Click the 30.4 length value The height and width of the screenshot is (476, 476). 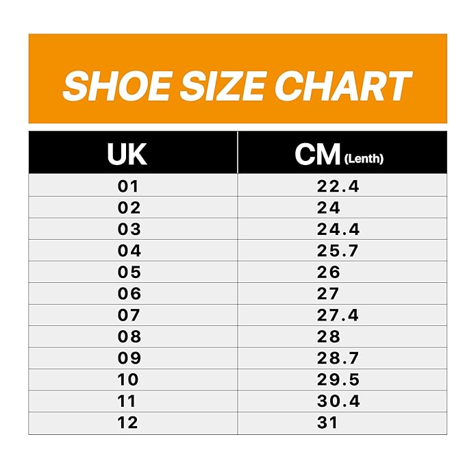pyautogui.click(x=338, y=401)
